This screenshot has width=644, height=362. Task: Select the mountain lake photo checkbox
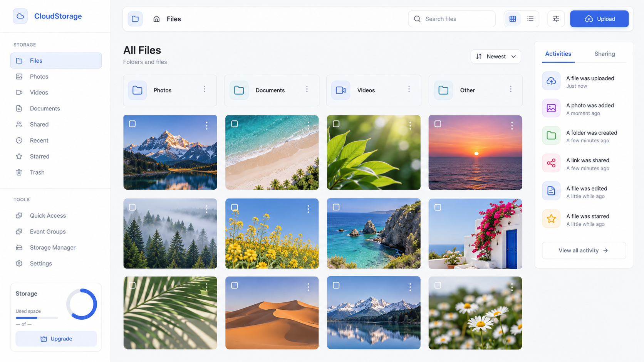coord(132,124)
